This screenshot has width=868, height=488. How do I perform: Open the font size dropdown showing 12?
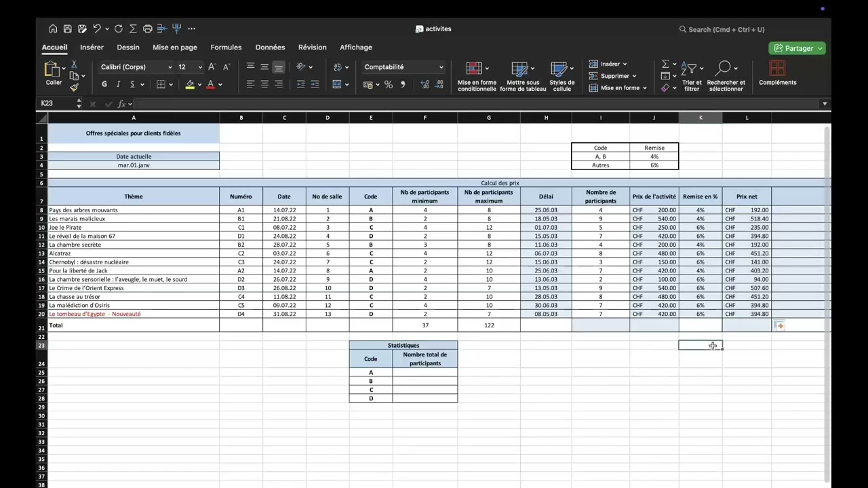click(190, 67)
